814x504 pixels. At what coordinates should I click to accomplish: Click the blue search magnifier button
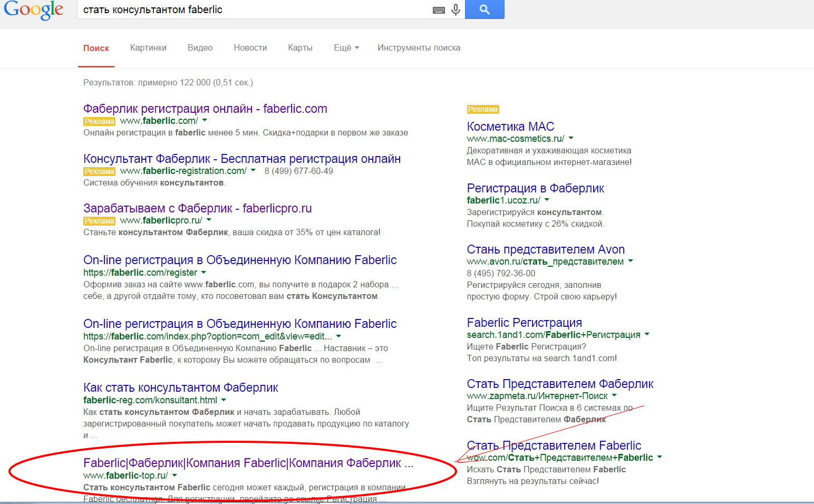click(484, 9)
